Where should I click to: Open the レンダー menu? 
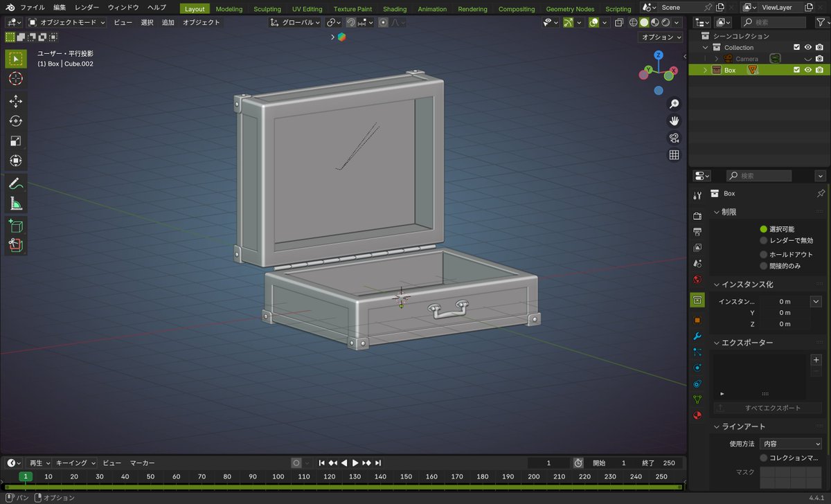click(x=87, y=8)
